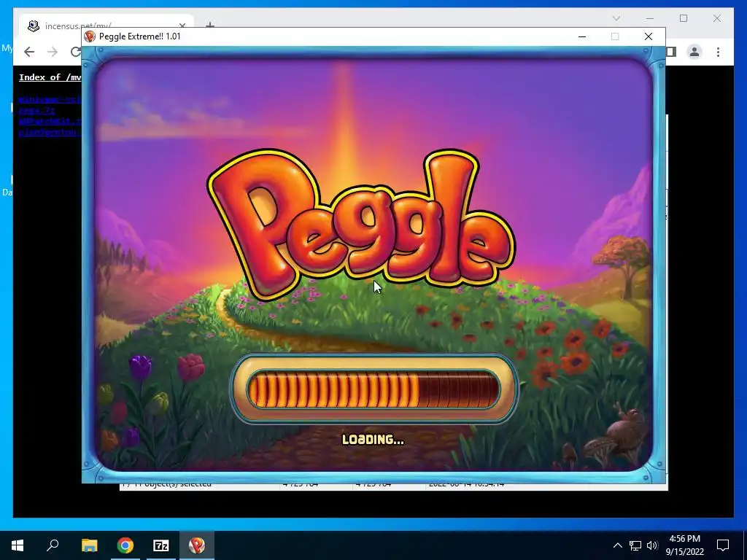Open the short .7z file link in the index
The height and width of the screenshot is (560, 747).
37,111
